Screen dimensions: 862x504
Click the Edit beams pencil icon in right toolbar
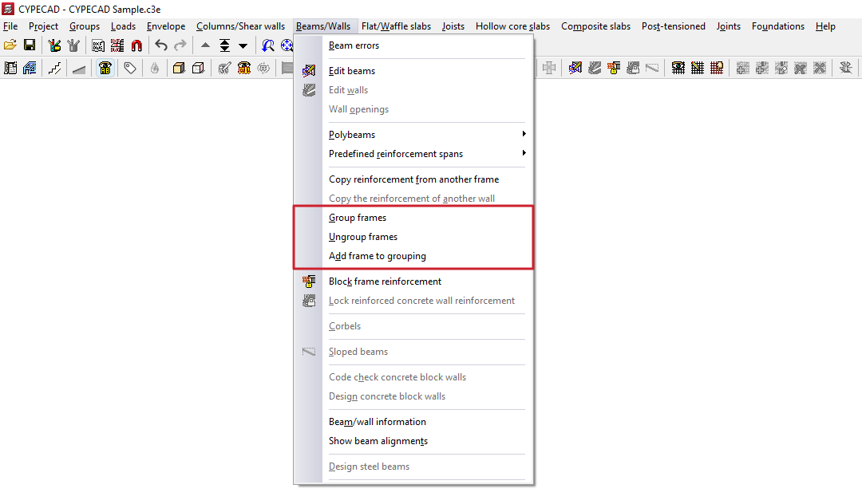coord(575,68)
